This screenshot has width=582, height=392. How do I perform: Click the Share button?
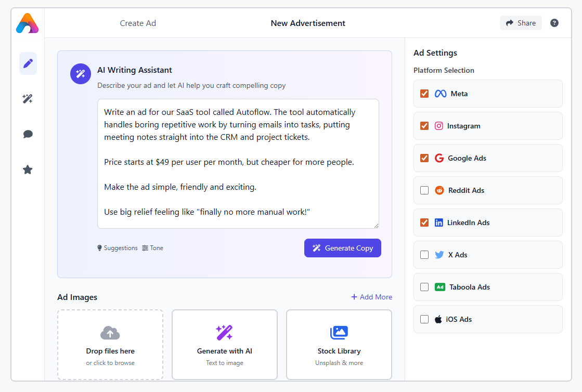click(521, 23)
